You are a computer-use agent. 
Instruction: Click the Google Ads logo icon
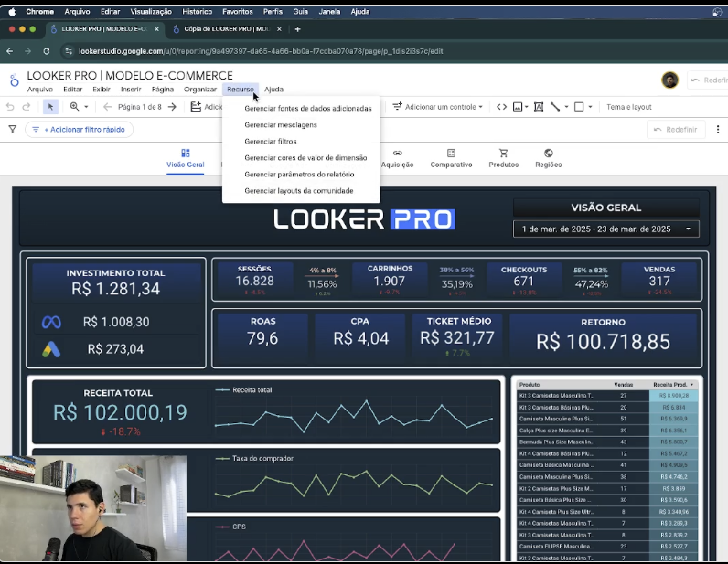[51, 349]
